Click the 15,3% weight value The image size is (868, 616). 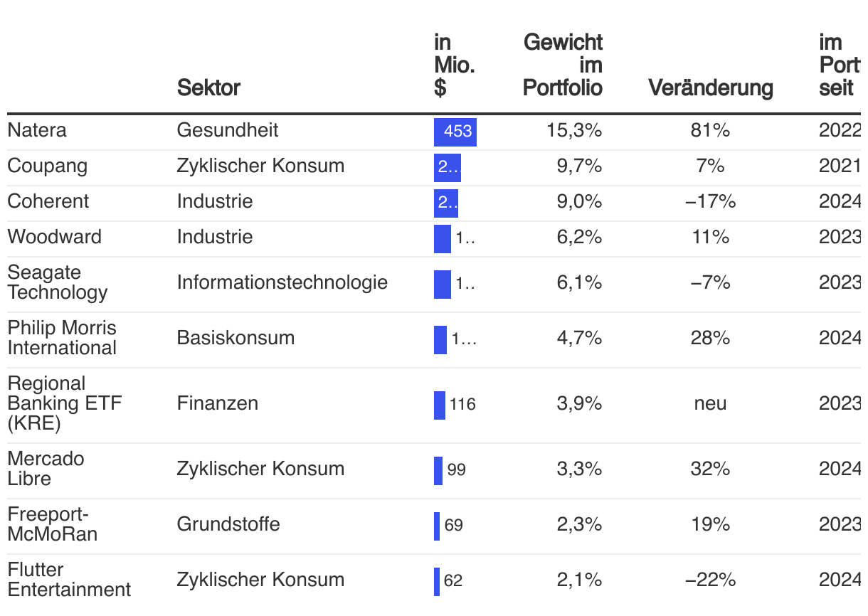coord(575,130)
